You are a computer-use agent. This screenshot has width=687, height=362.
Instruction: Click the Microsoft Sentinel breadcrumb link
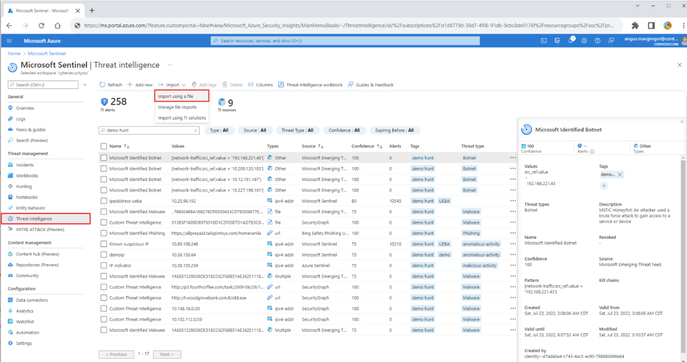coord(46,53)
